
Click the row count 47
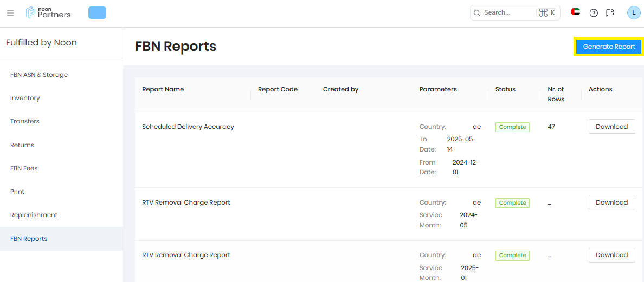(551, 127)
